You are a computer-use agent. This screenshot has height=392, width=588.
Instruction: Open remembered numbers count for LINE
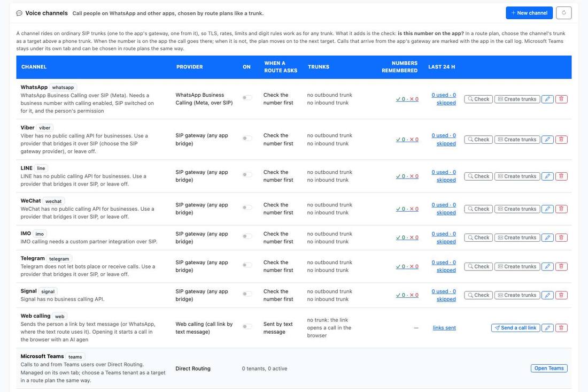pyautogui.click(x=407, y=176)
